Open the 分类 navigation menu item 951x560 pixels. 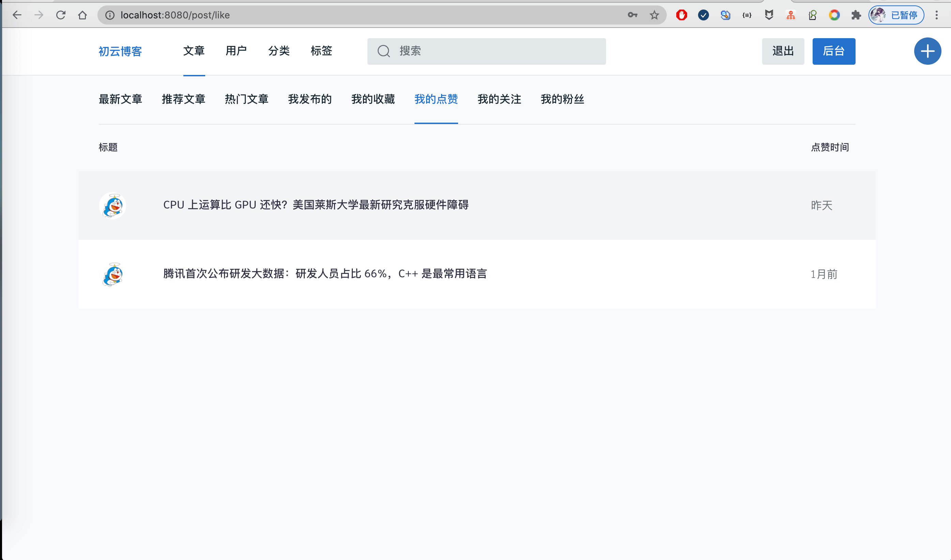pos(278,51)
